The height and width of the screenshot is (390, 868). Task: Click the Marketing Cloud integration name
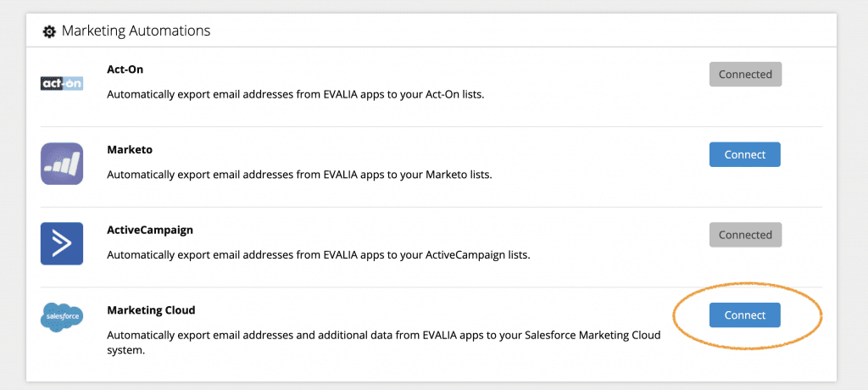pos(151,310)
